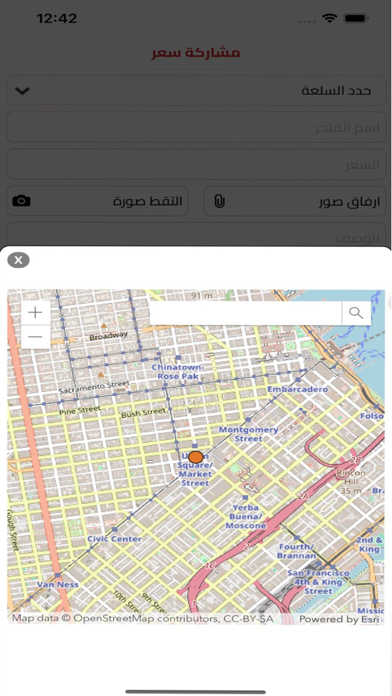Tap the ارفاق صور attach button
Screen dimensions: 392x696
coord(295,201)
